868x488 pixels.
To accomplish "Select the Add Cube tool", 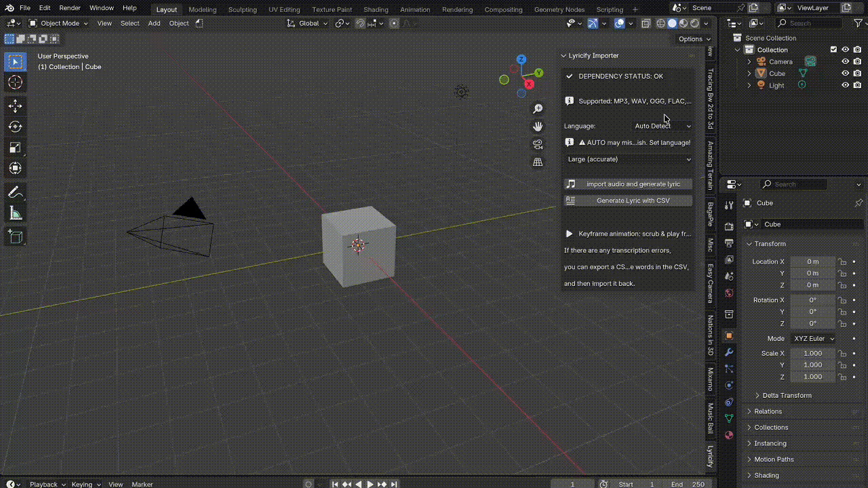I will click(x=15, y=236).
